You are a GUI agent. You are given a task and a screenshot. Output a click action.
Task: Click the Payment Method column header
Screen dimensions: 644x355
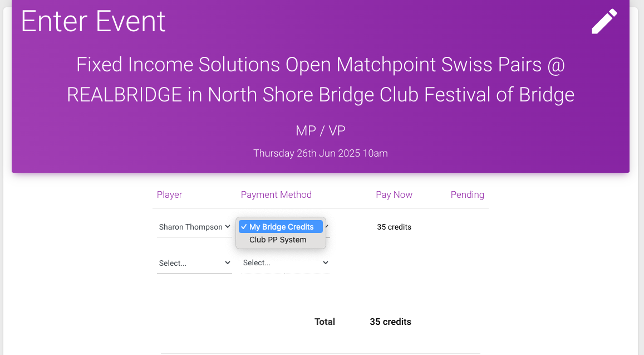point(276,194)
